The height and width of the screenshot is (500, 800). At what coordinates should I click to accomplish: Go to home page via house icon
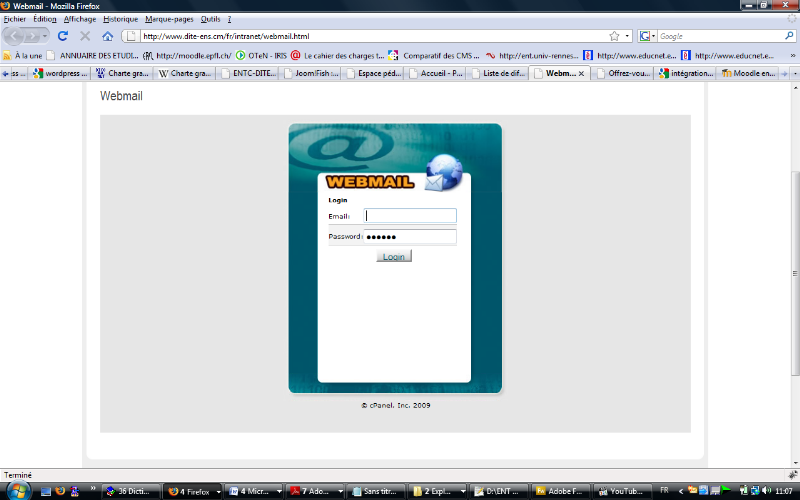click(107, 36)
